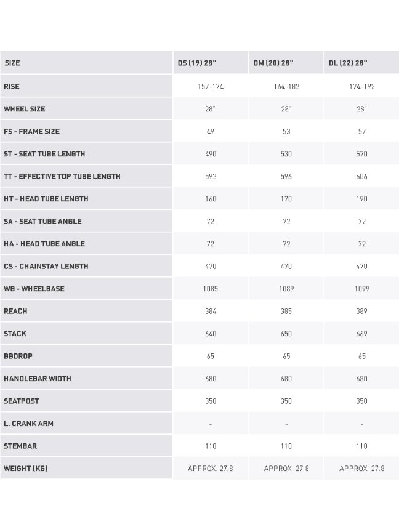The image size is (399, 532).
Task: Click the SEATPOST row label
Action: [22, 401]
